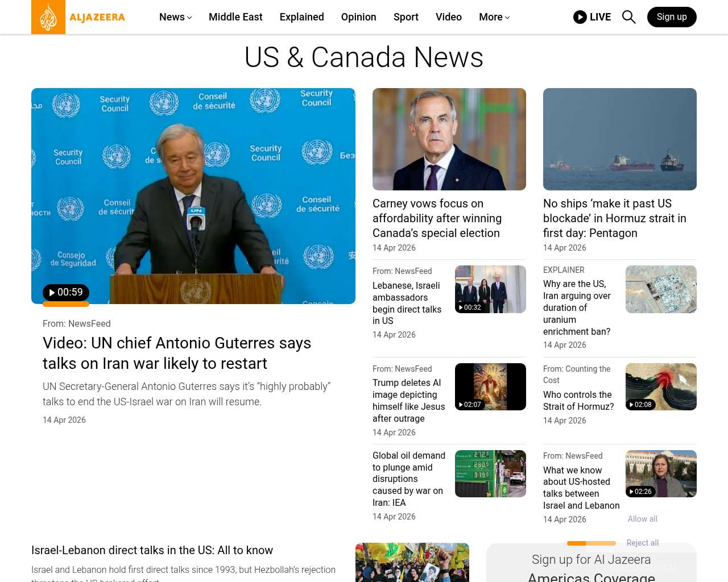
Task: Click Allow all cookies
Action: click(x=643, y=519)
